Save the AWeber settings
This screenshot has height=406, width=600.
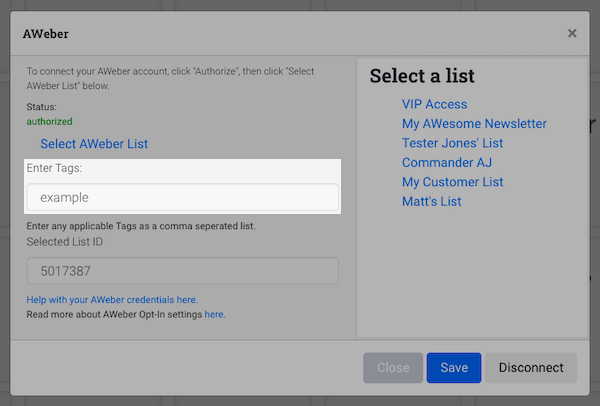454,367
